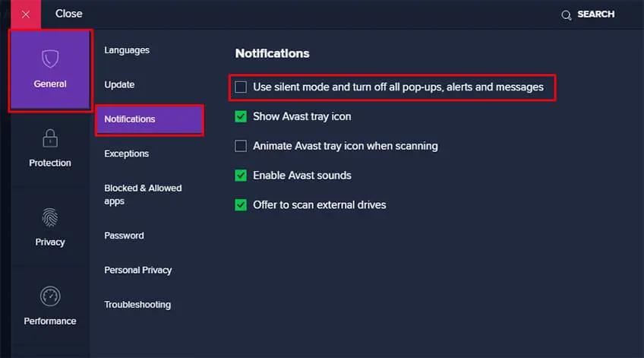
Task: Uncheck Show Avast tray icon
Action: tap(241, 116)
